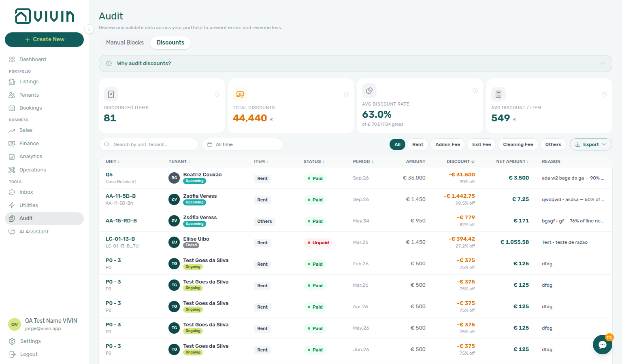Click the QV user avatar
This screenshot has width=622, height=364.
point(15,324)
